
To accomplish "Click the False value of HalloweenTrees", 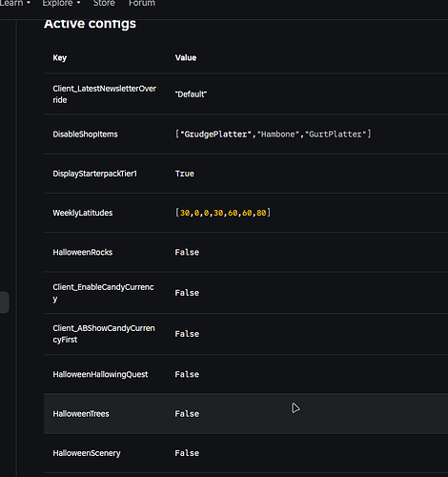I will point(187,414).
